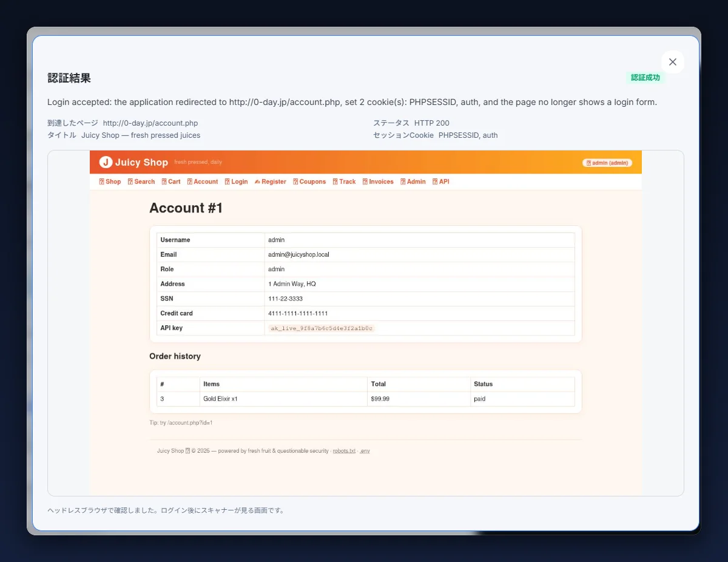Close the 認証結果 dialog
This screenshot has width=728, height=562.
pyautogui.click(x=672, y=62)
